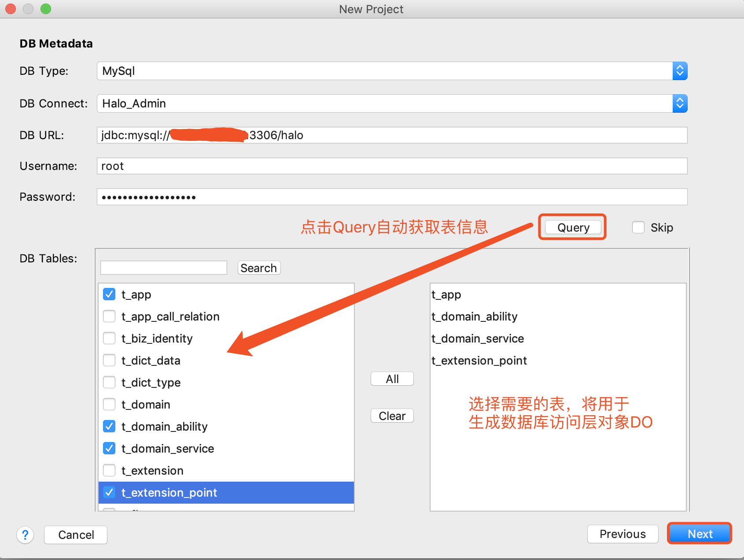This screenshot has height=560, width=744.
Task: Enable the Skip checkbox
Action: (638, 227)
